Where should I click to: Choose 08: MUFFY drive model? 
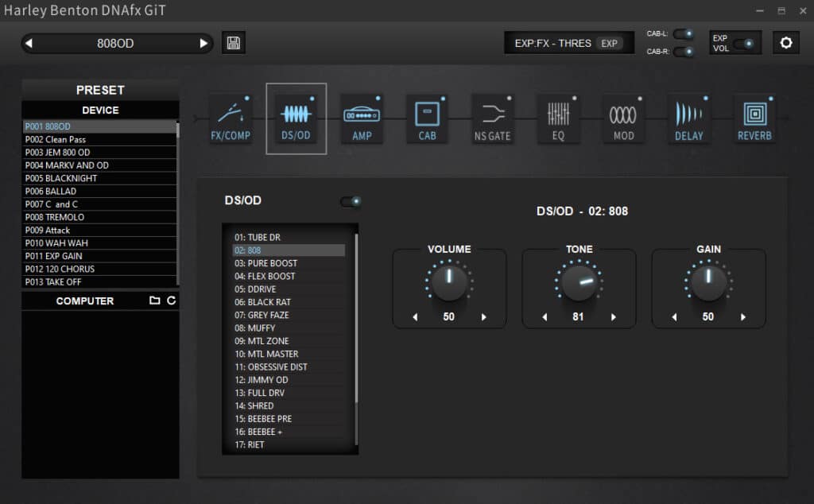(x=289, y=328)
